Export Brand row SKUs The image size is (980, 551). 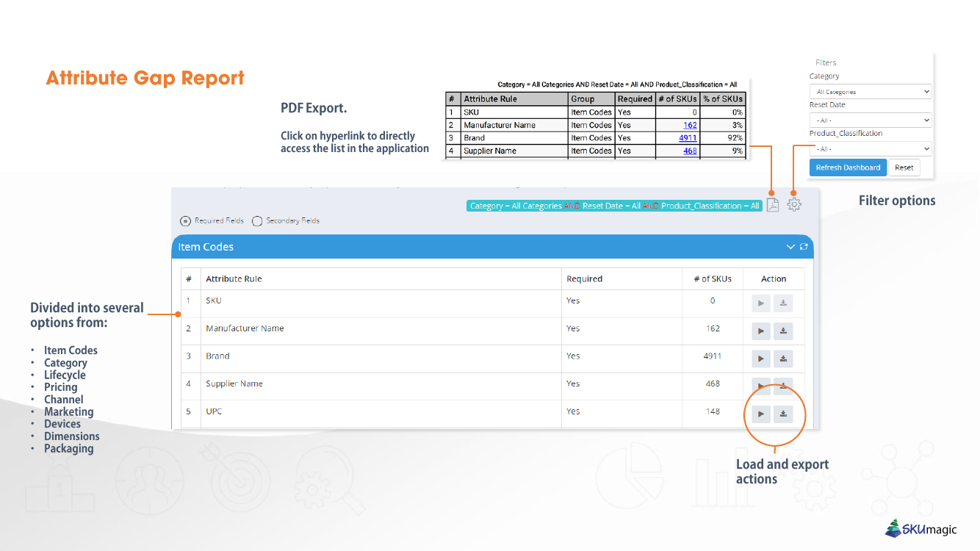point(783,359)
